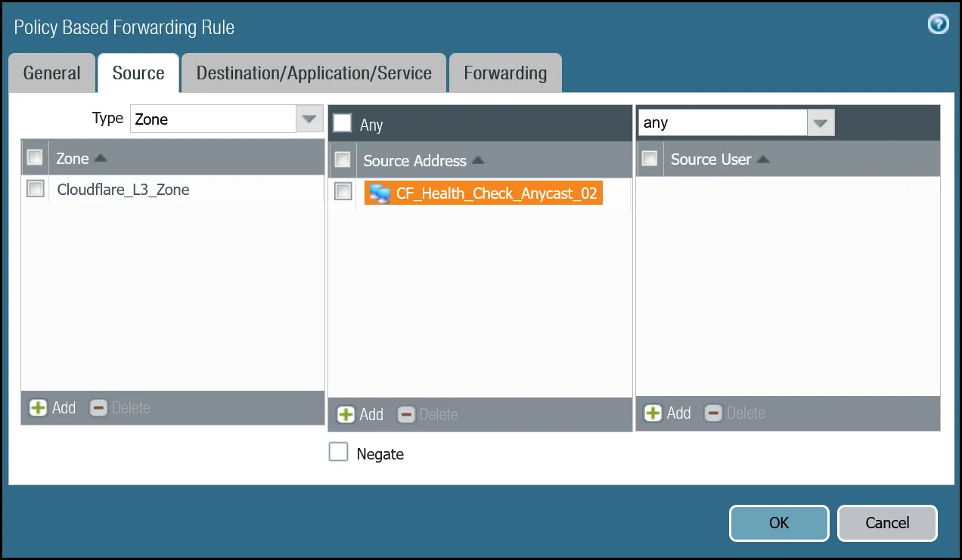962x560 pixels.
Task: Open the help question mark icon
Action: [938, 25]
